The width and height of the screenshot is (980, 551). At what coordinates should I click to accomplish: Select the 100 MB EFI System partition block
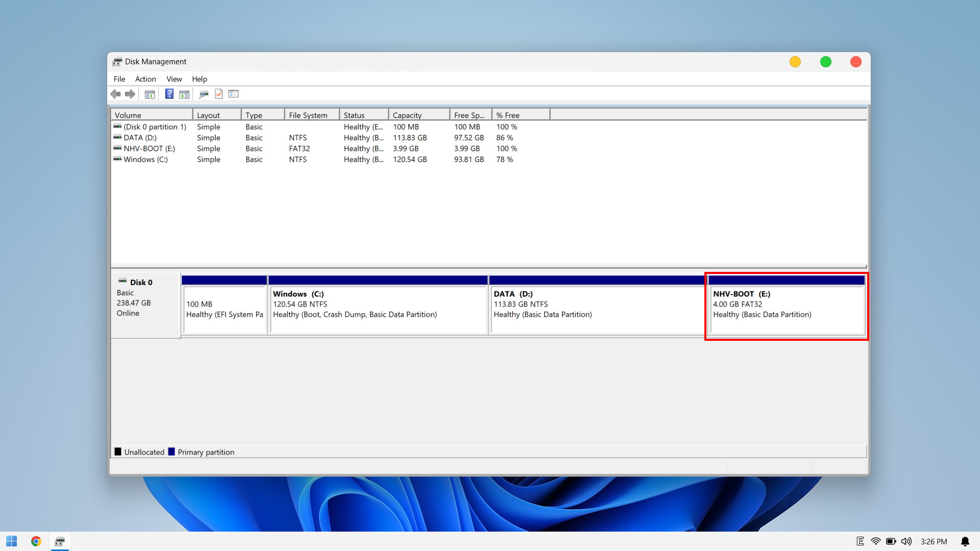(x=224, y=309)
